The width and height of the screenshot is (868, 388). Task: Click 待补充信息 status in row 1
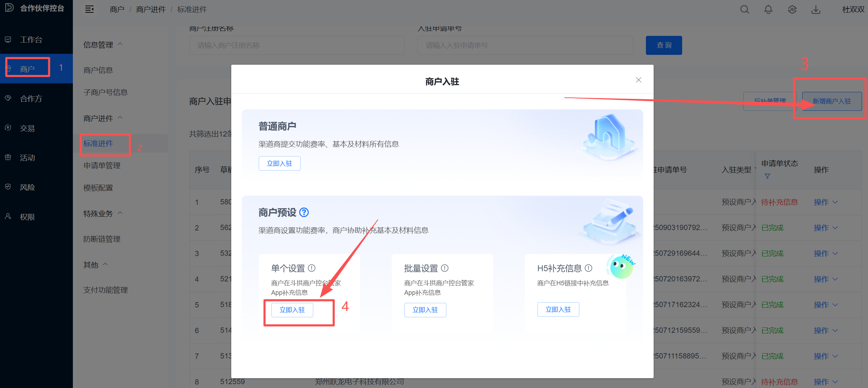click(x=779, y=202)
